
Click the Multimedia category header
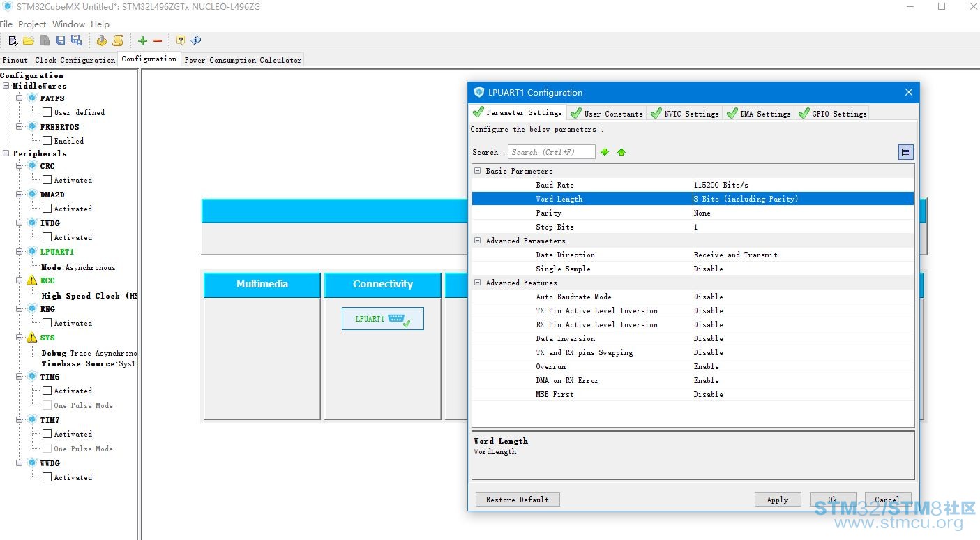click(x=262, y=285)
